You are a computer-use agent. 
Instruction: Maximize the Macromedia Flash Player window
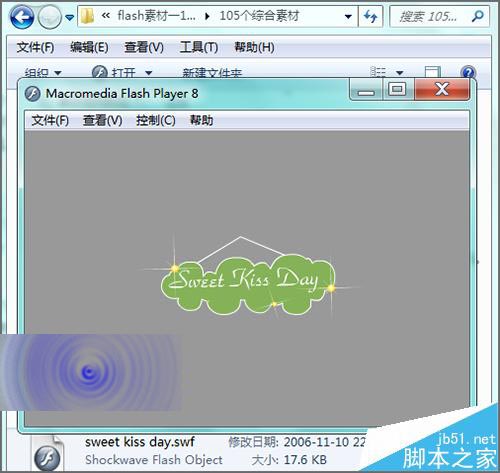click(x=397, y=90)
